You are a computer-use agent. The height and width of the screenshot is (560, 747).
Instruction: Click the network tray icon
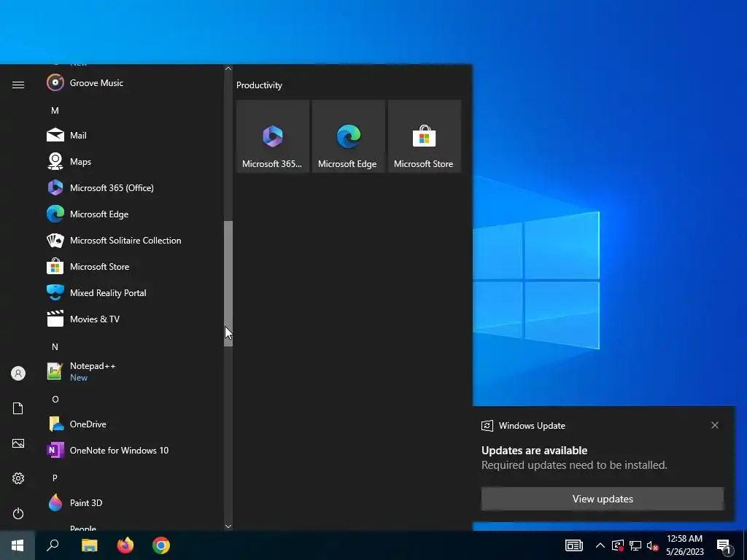pos(635,545)
